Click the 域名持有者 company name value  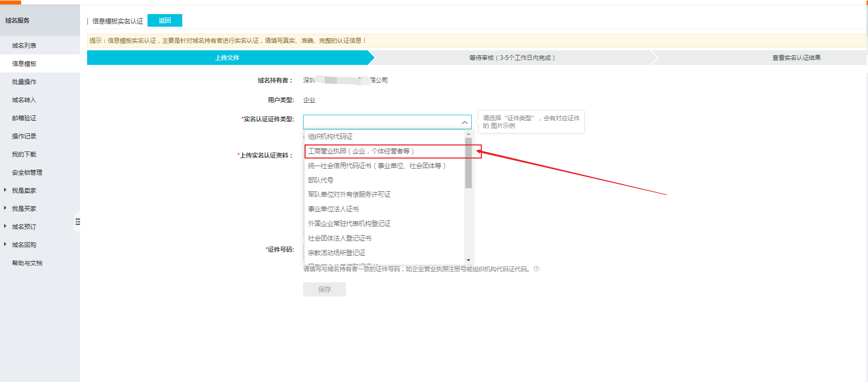pyautogui.click(x=345, y=81)
